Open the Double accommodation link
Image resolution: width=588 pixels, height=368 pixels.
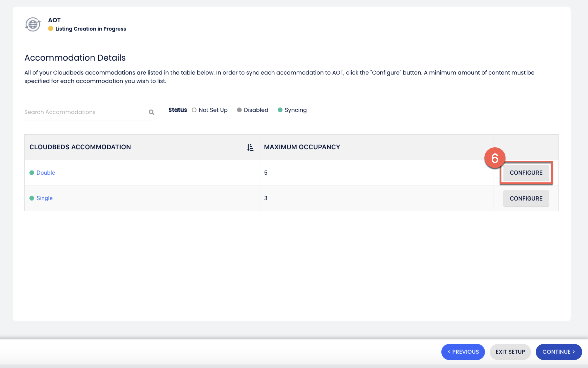click(46, 173)
